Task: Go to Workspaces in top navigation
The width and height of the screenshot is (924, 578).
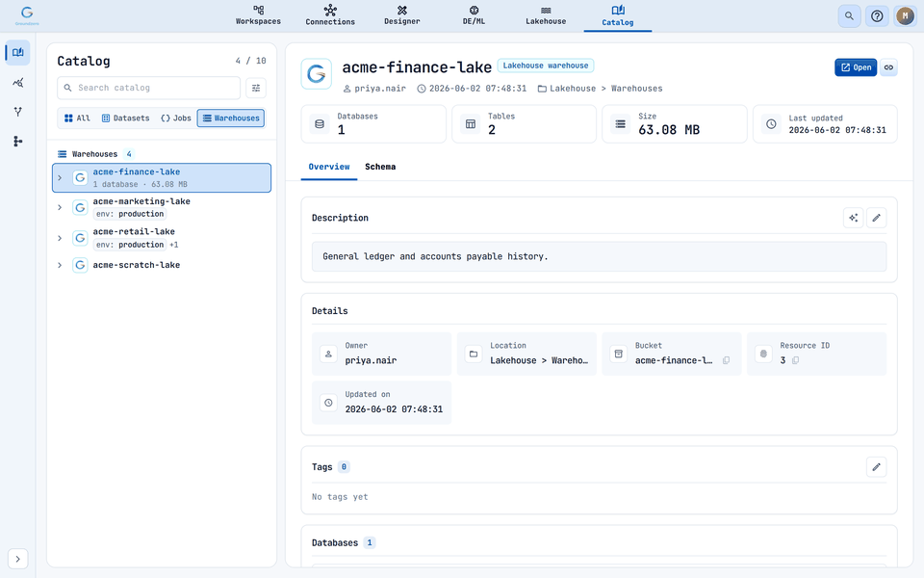Action: pyautogui.click(x=258, y=16)
